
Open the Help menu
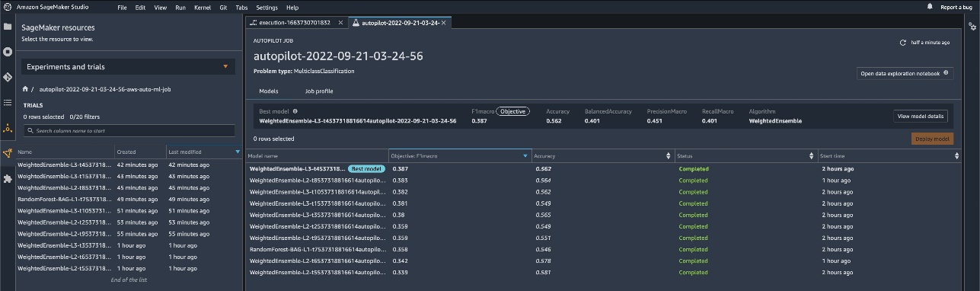click(x=293, y=7)
